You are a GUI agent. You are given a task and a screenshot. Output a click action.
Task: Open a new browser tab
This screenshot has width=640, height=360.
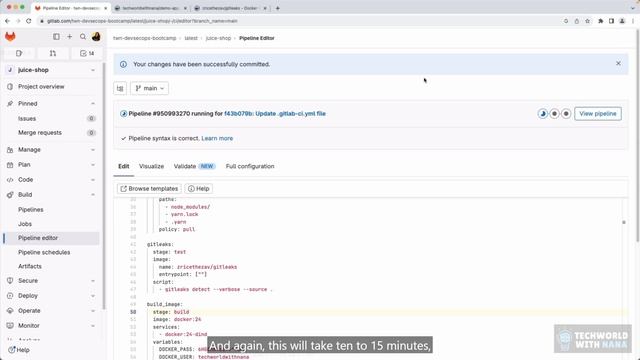pos(278,8)
